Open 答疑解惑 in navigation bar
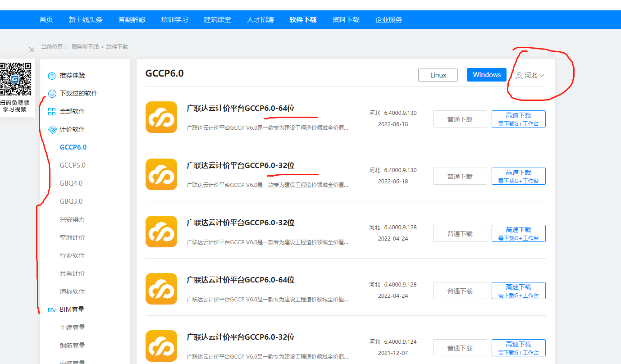The image size is (621, 364). (x=132, y=20)
